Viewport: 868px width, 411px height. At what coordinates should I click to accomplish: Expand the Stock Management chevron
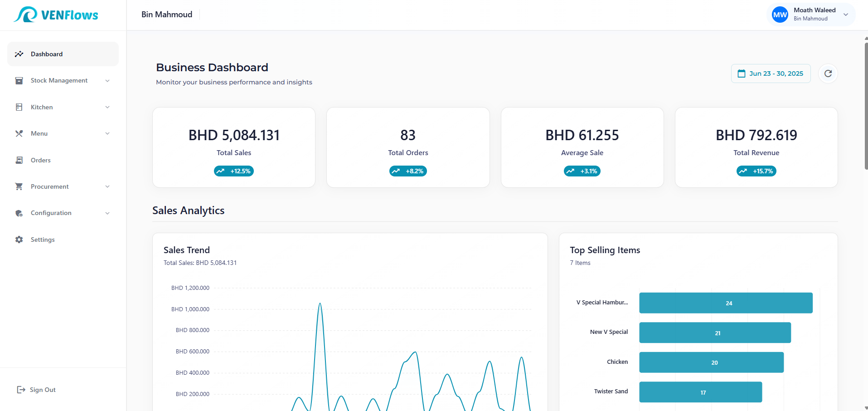[107, 81]
